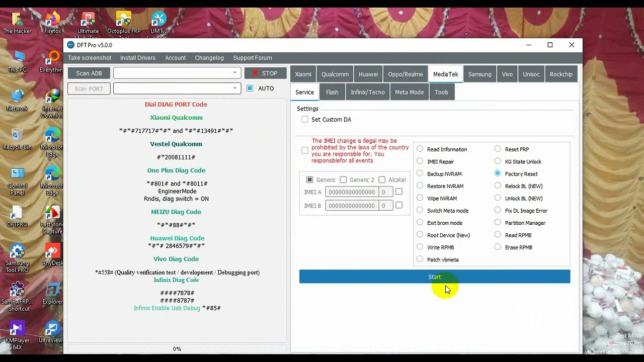Select the Backup NVRAM option
644x362 pixels.
[420, 173]
